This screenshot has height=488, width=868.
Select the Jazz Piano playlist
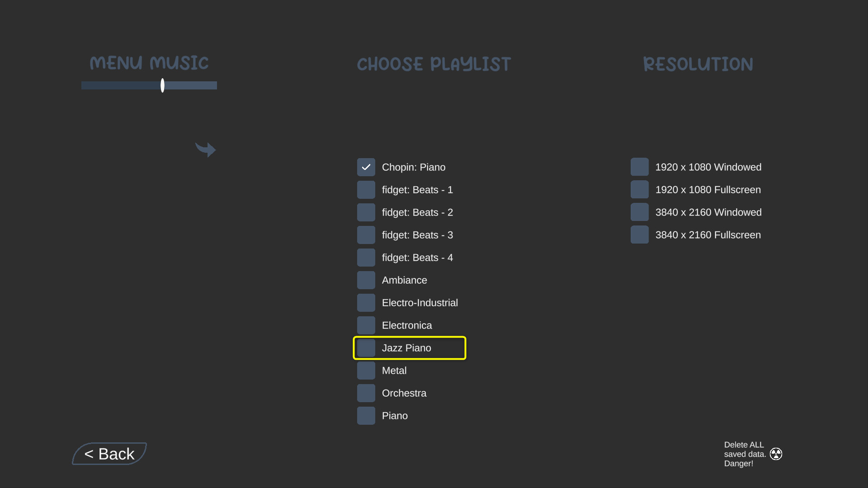(x=366, y=348)
